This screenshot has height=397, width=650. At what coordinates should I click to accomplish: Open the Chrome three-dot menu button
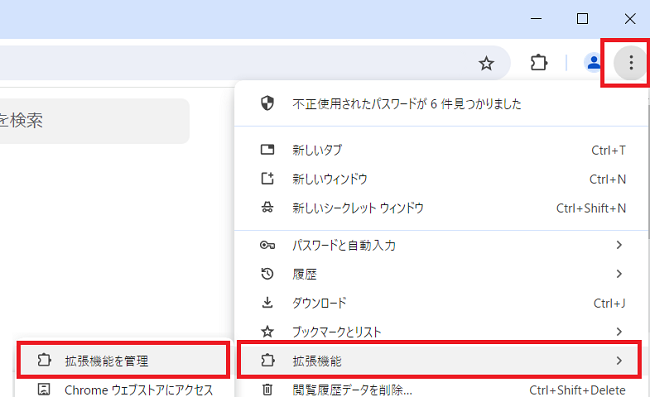click(x=631, y=63)
